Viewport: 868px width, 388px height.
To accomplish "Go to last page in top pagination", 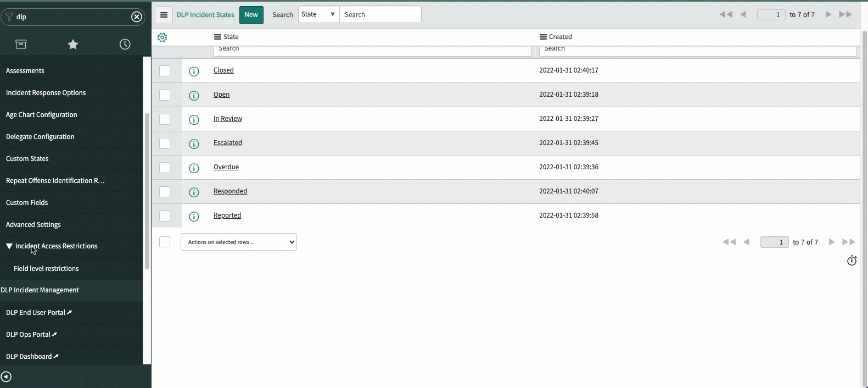I will (x=845, y=15).
